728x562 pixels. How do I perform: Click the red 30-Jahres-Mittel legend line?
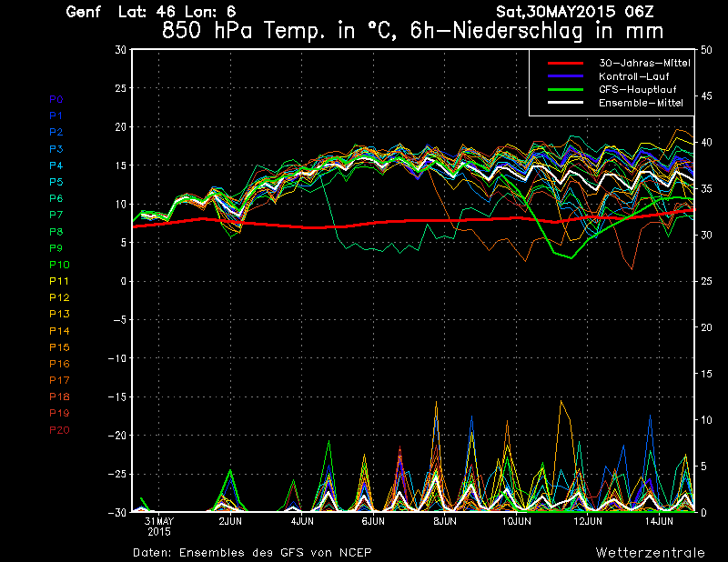tap(565, 63)
